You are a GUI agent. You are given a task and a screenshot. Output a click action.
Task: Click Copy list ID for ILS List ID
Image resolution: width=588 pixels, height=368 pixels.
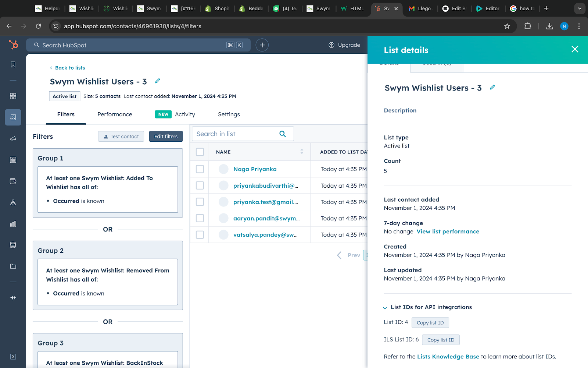[x=441, y=340]
